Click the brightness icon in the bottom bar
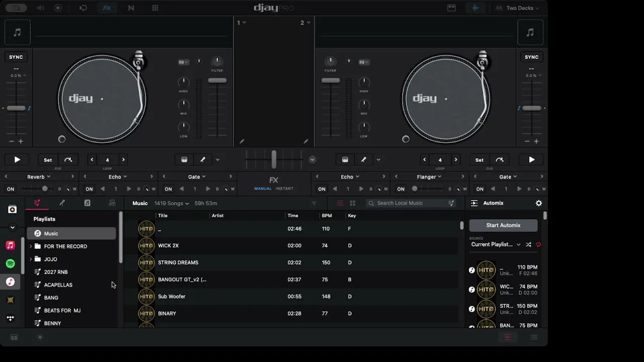644x362 pixels. coord(40,337)
